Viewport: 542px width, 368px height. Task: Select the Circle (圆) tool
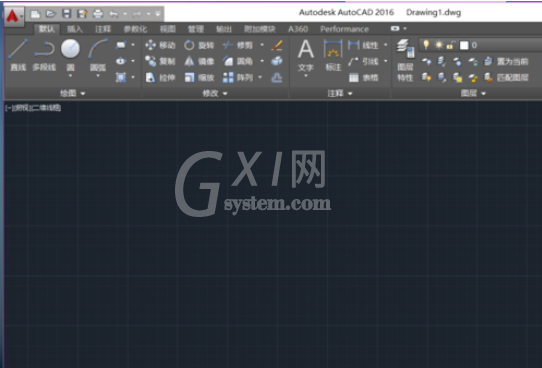[70, 55]
